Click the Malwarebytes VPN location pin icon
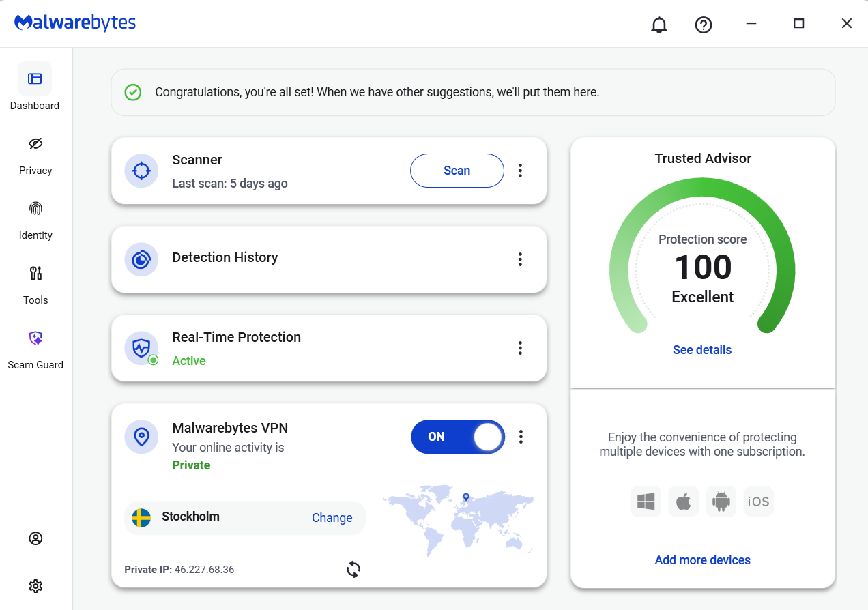This screenshot has width=868, height=610. (141, 437)
